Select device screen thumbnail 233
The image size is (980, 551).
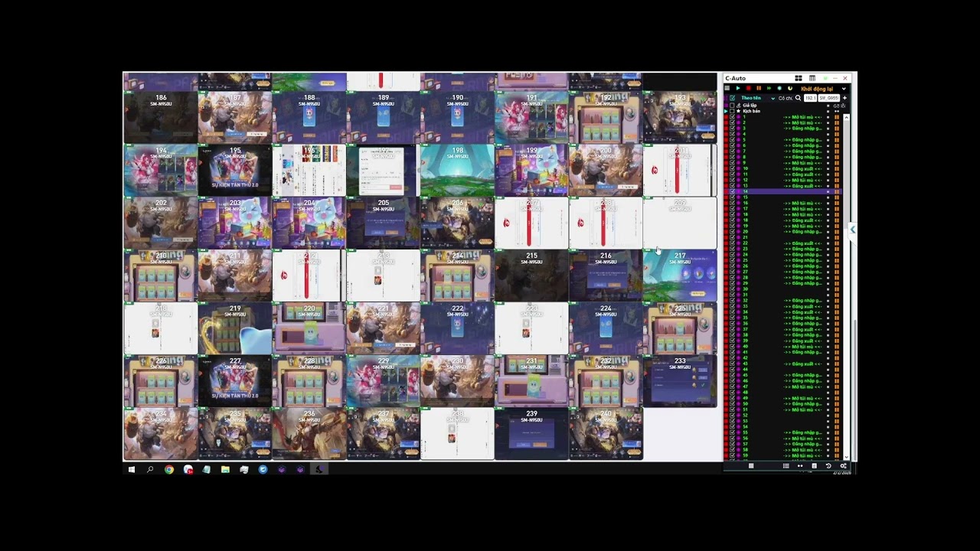pyautogui.click(x=680, y=381)
